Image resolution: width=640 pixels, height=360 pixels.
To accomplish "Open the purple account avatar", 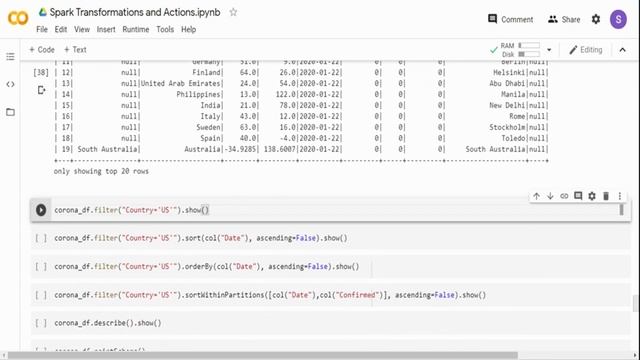I will click(x=618, y=19).
